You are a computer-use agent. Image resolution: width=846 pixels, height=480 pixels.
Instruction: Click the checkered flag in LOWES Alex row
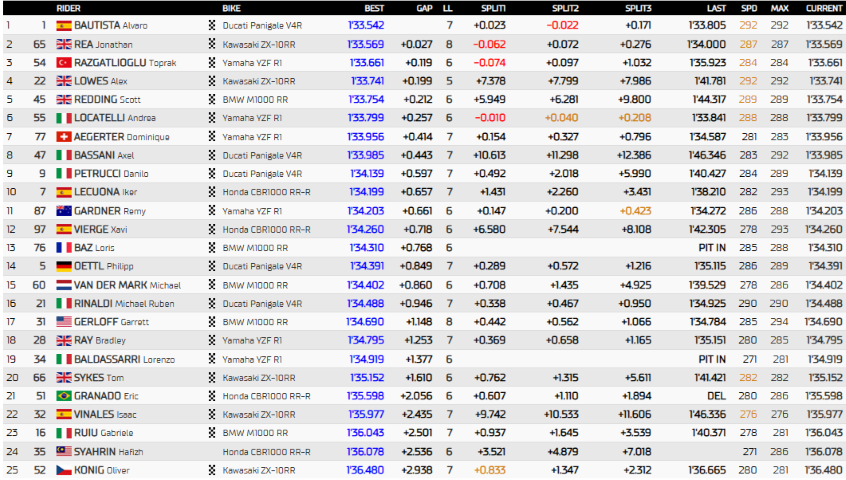point(212,81)
